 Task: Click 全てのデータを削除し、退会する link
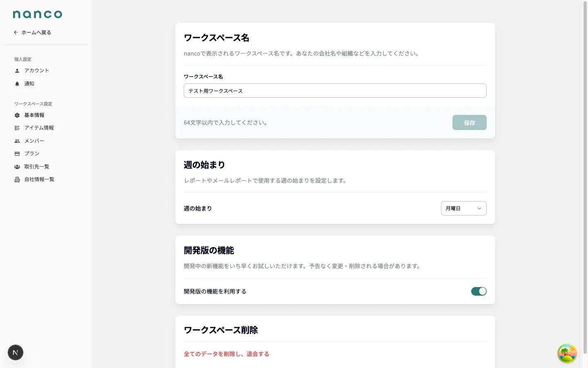coord(226,354)
